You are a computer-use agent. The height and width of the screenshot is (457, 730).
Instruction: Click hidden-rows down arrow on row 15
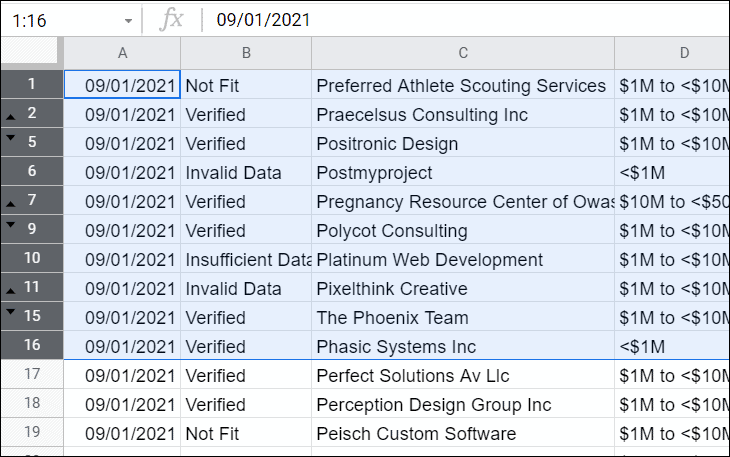10,311
